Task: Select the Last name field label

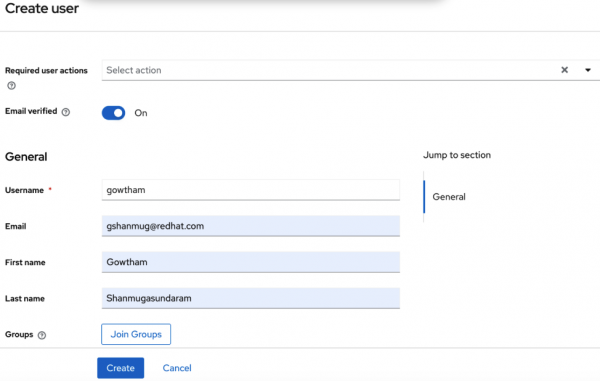Action: pyautogui.click(x=25, y=298)
